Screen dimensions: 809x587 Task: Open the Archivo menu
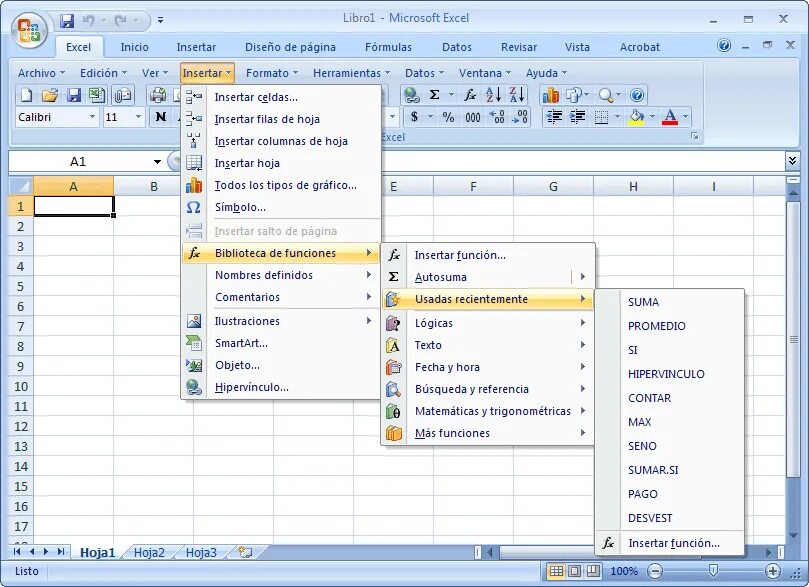[41, 73]
